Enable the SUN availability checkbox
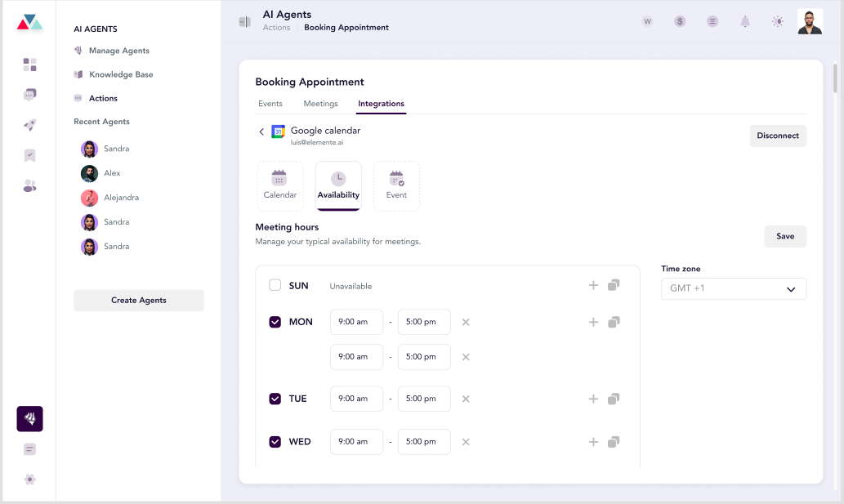The height and width of the screenshot is (504, 844). [x=275, y=285]
